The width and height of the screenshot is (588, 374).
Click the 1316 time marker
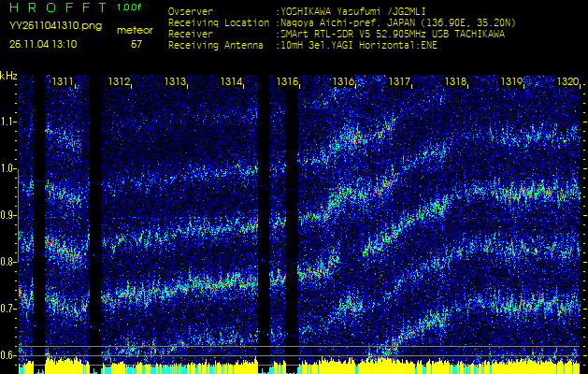click(x=343, y=81)
